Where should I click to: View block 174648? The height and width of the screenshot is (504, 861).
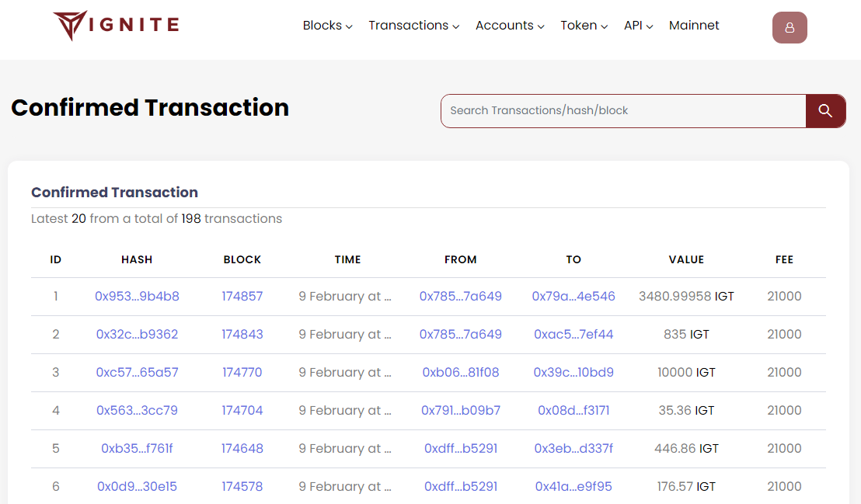coord(242,449)
